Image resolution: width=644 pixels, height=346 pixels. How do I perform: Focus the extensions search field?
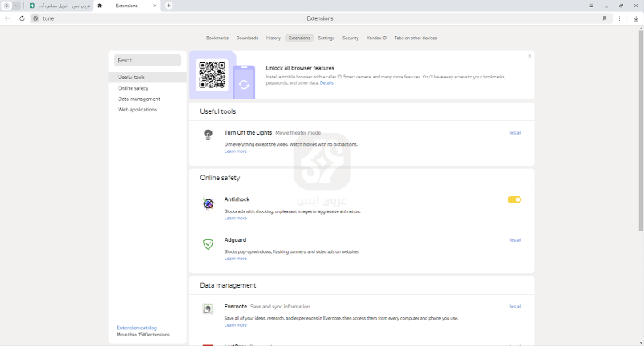(148, 60)
